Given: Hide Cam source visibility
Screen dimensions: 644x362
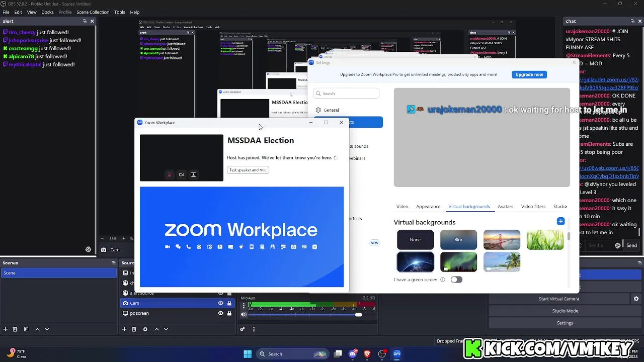Looking at the screenshot, I should [220, 303].
